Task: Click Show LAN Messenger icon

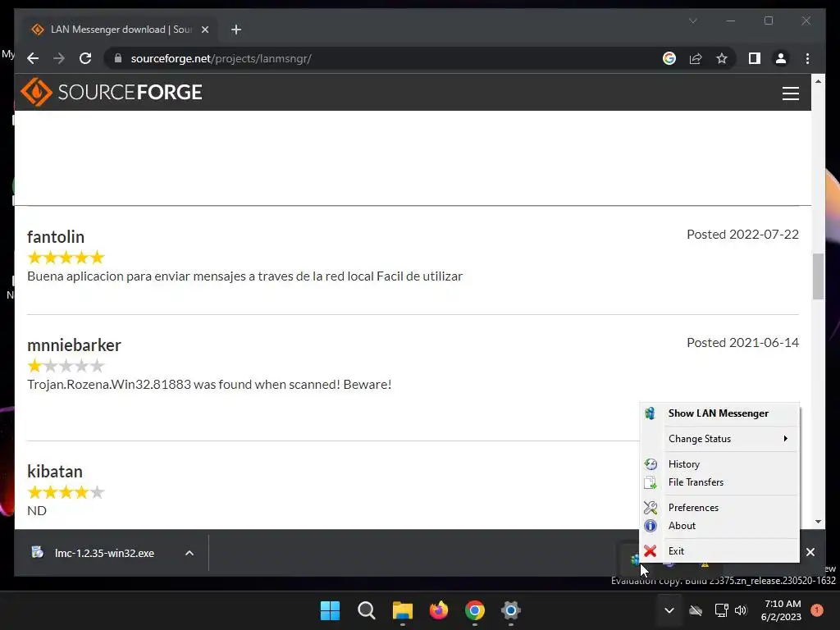Action: [x=650, y=413]
